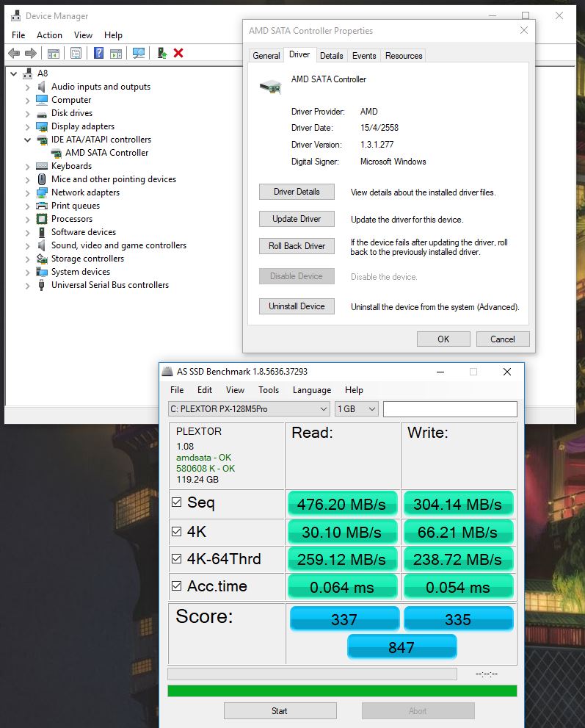Click the Storage controllers icon

[x=42, y=259]
